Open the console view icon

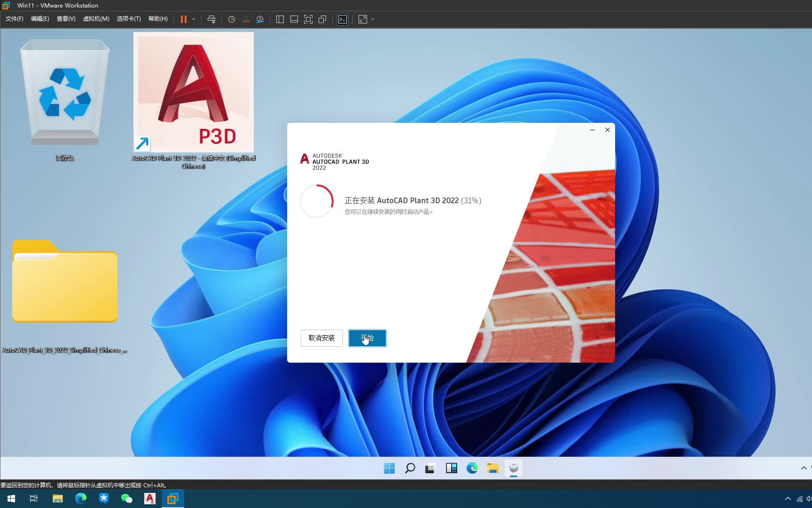pyautogui.click(x=343, y=19)
